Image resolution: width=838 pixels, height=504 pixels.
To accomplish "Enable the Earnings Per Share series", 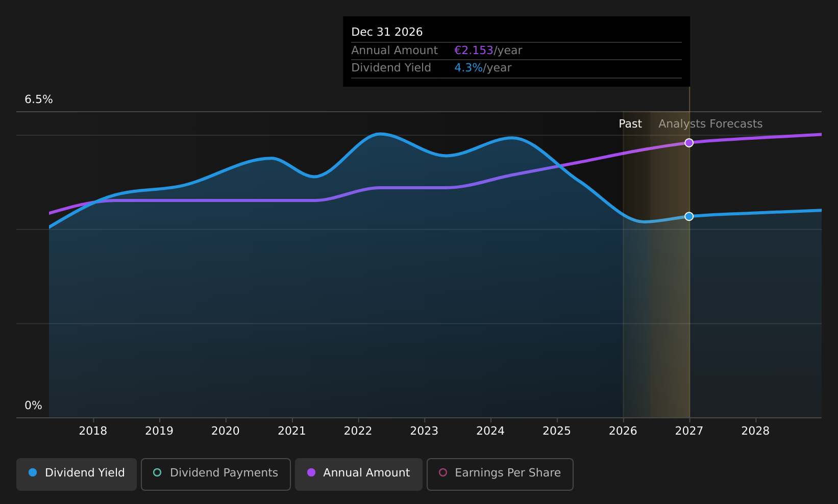I will click(x=500, y=474).
